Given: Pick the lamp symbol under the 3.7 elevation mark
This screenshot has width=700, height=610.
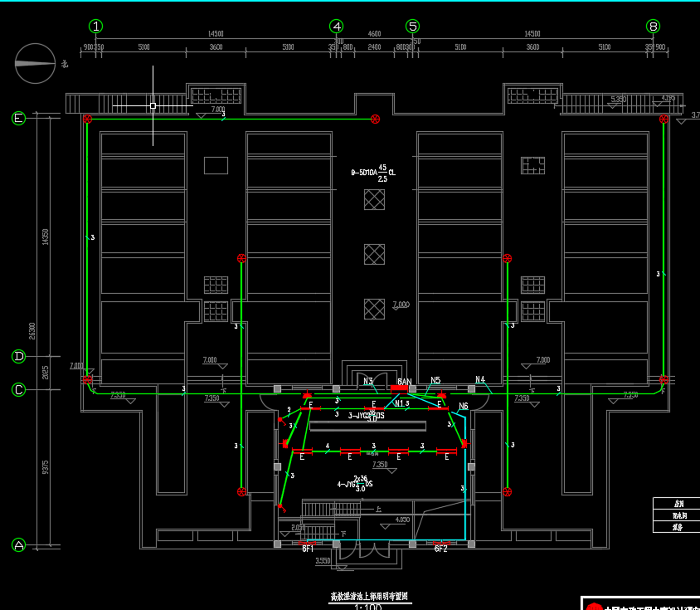Looking at the screenshot, I should pos(664,119).
